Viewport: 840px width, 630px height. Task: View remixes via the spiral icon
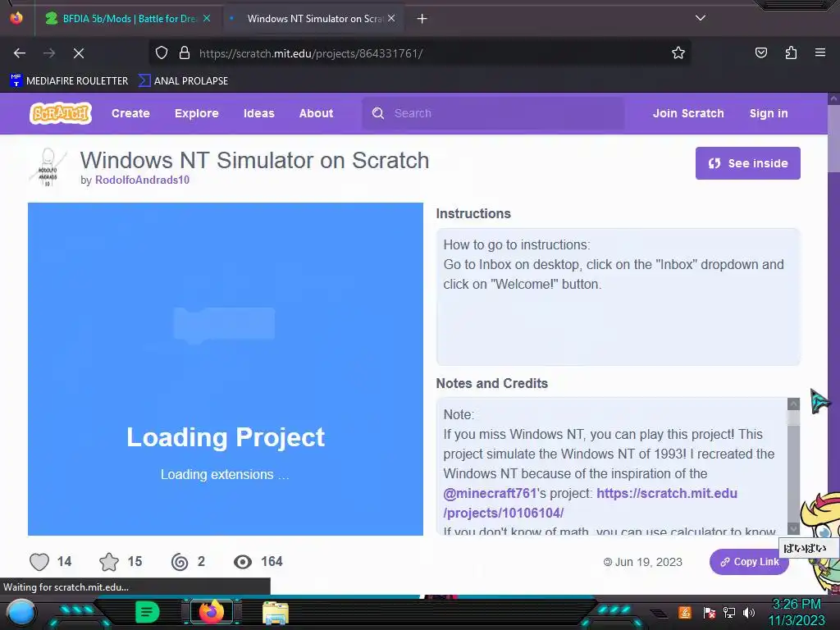tap(180, 561)
